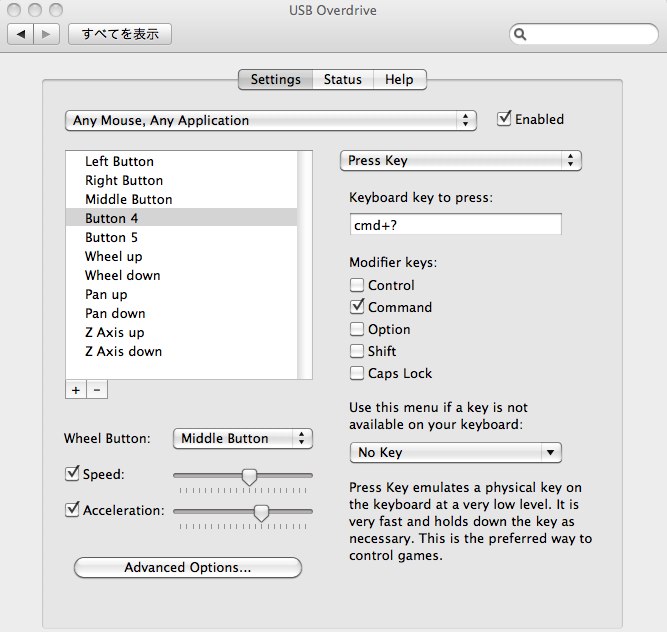Open Advanced Options dialog
This screenshot has height=632, width=667.
[x=188, y=567]
